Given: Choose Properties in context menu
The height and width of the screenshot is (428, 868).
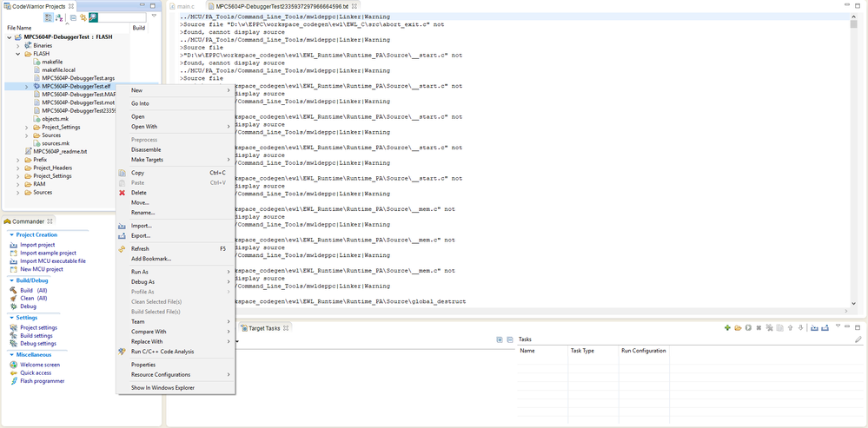Looking at the screenshot, I should point(175,365).
